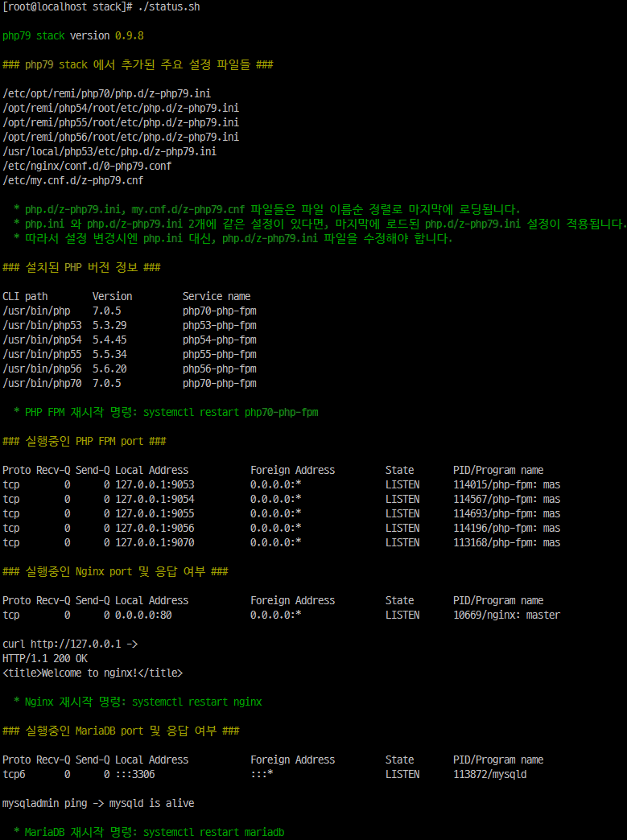Screen dimensions: 627x840
Task: Click process 10669/nginx: master
Action: [x=506, y=615]
